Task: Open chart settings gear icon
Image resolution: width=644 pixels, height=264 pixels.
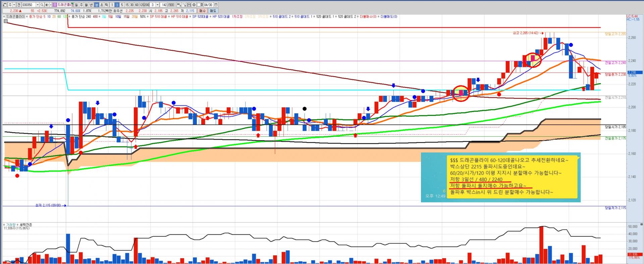Action: click(194, 5)
